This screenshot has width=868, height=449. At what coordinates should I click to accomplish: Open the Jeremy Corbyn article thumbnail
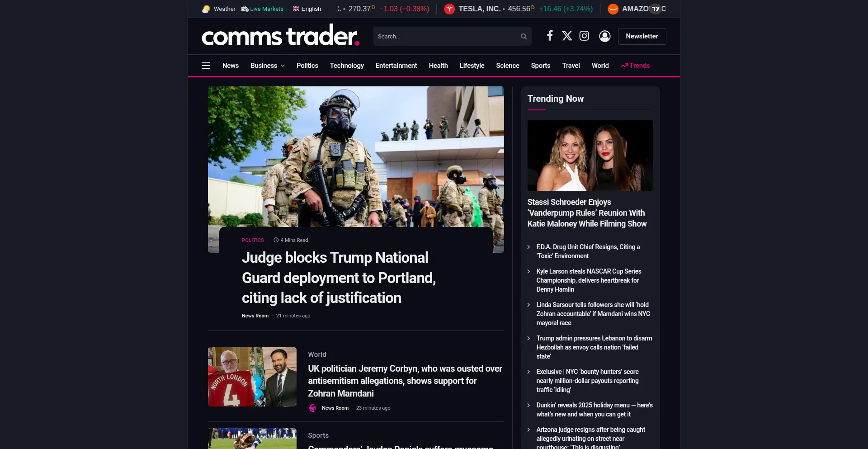click(252, 377)
